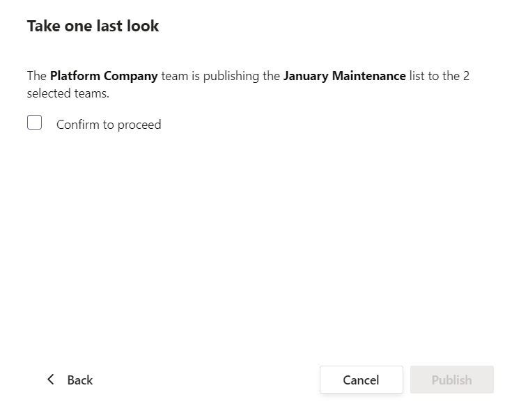
Task: Click the bold 'January Maintenance' list name
Action: point(344,76)
